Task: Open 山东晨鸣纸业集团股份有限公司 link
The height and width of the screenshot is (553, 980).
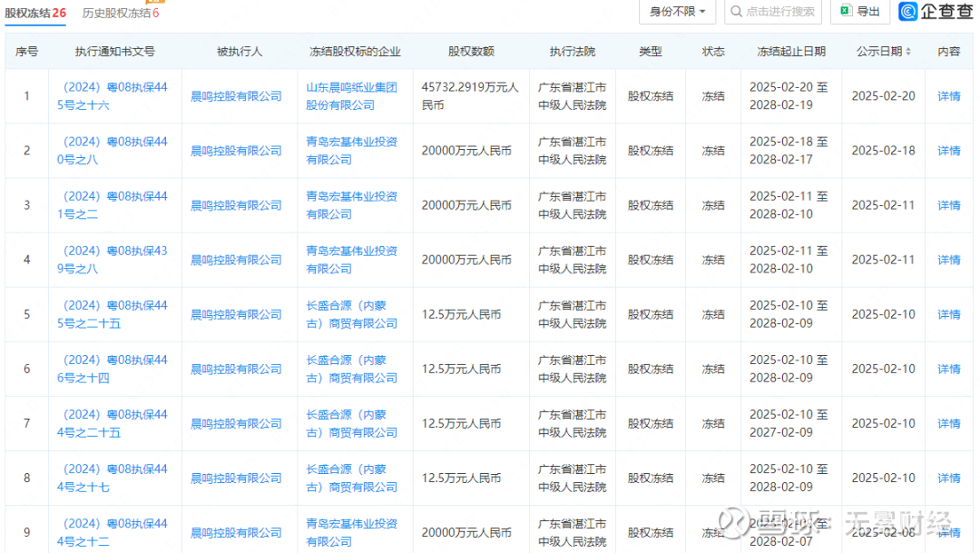Action: 352,95
